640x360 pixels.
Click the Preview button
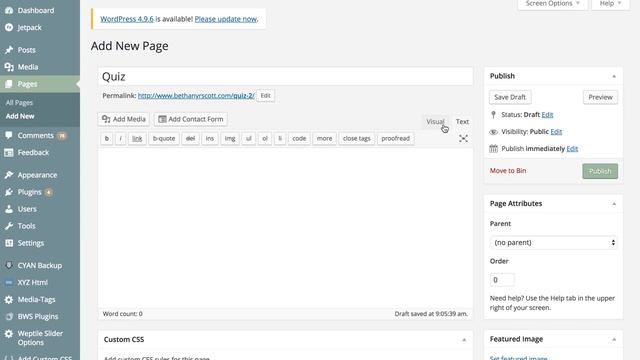click(x=600, y=97)
